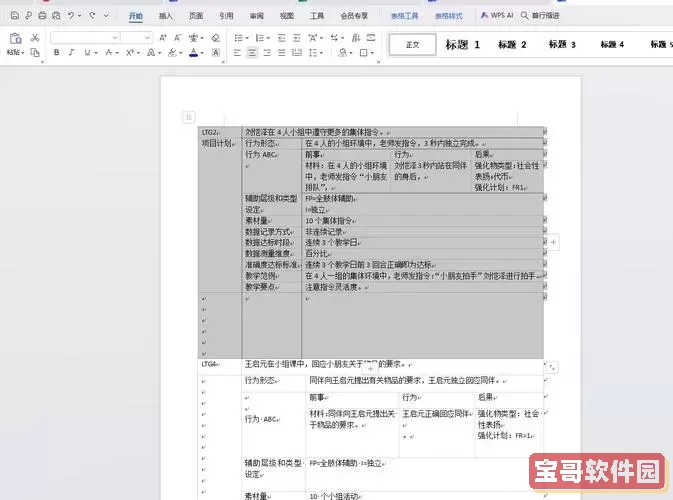Click the Sort icon
This screenshot has width=673, height=500.
356,38
